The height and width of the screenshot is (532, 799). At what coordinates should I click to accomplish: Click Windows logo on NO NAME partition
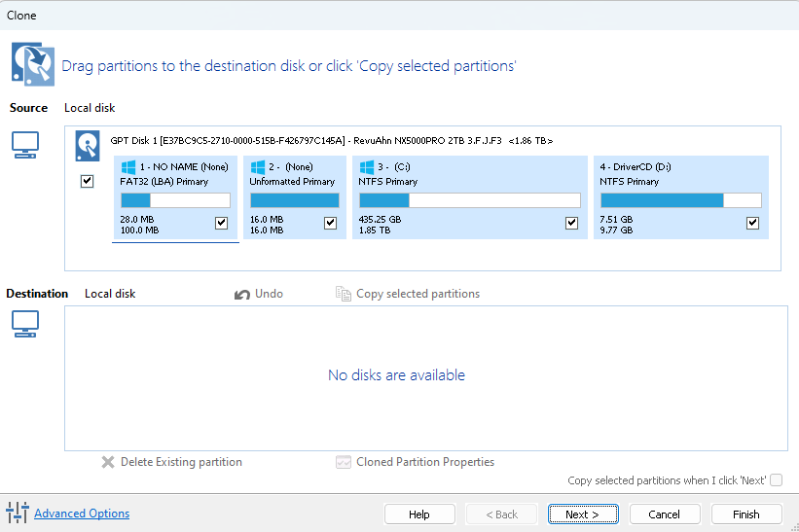click(x=128, y=167)
